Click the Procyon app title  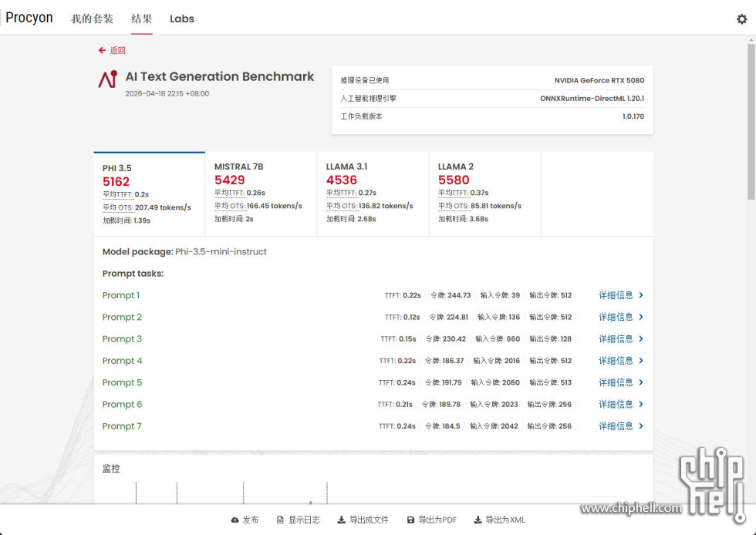pyautogui.click(x=29, y=18)
